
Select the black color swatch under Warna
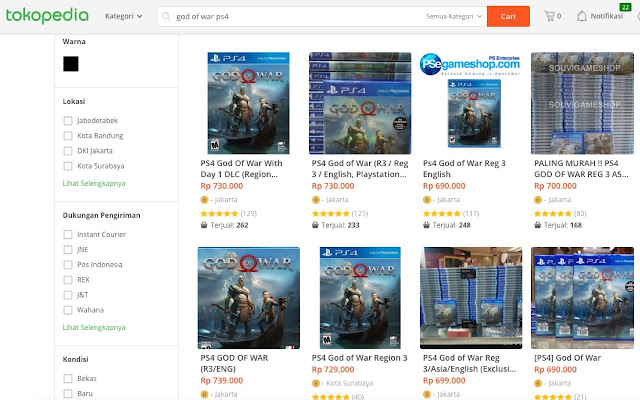click(x=71, y=64)
